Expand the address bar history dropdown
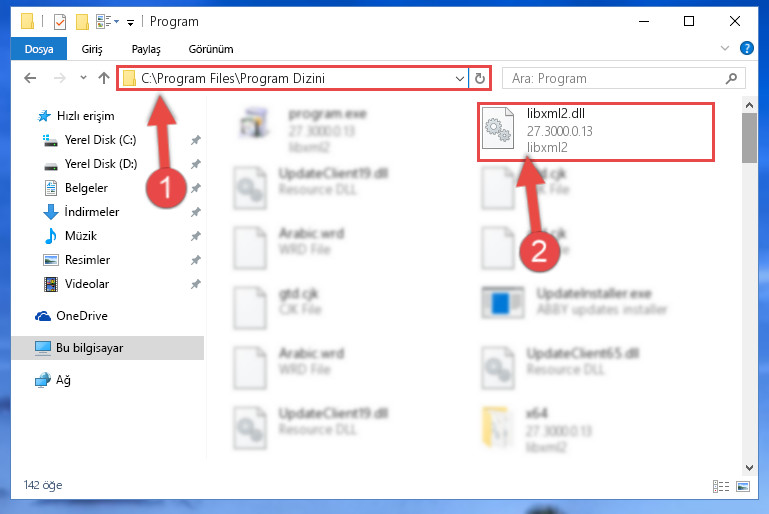The width and height of the screenshot is (769, 514). 460,78
